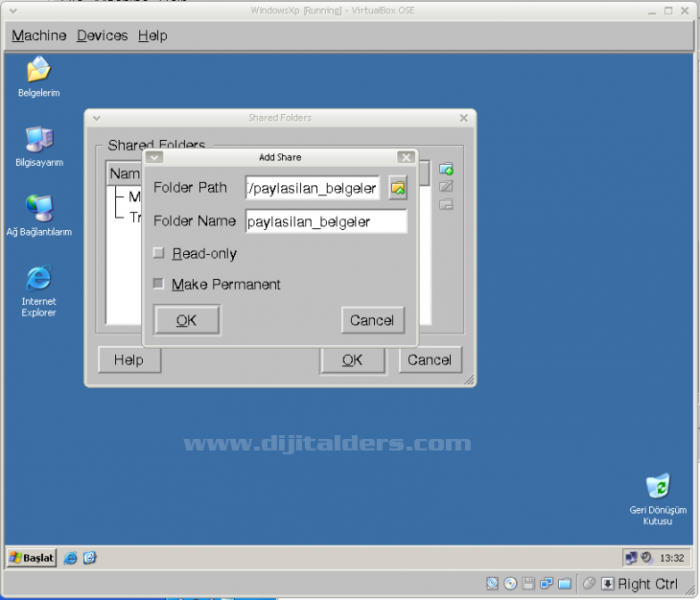Open the Devices menu
700x600 pixels.
click(x=103, y=35)
